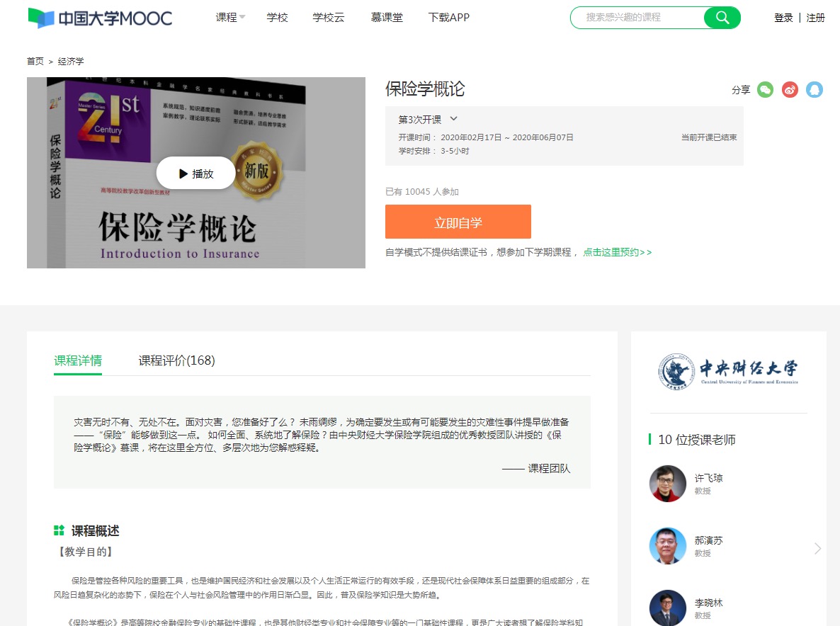Switch to the 课程评价(168) tab
Image resolution: width=840 pixels, height=626 pixels.
[176, 360]
